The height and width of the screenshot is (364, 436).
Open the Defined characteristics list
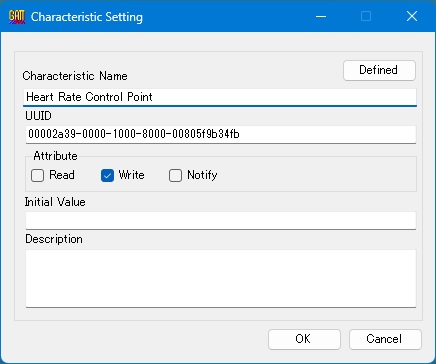click(379, 70)
